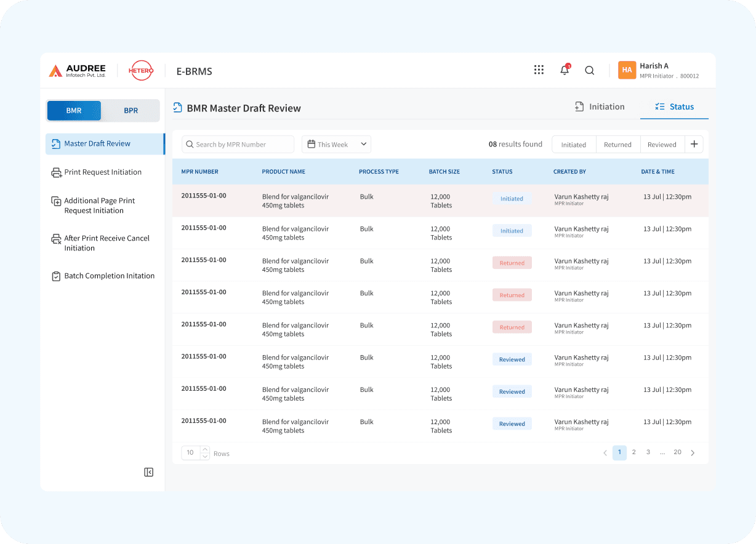Click the plus button next to status filters

click(694, 144)
